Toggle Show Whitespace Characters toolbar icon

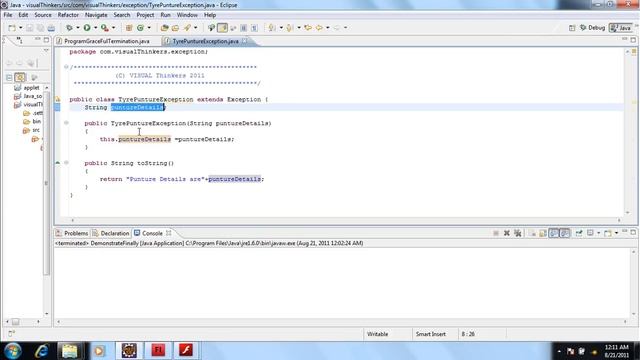254,28
